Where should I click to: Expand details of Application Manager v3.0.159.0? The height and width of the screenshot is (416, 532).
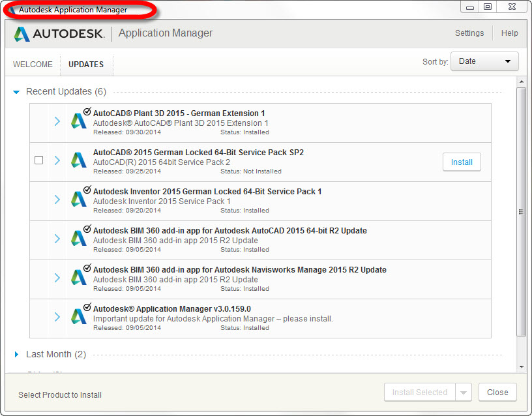click(x=57, y=317)
